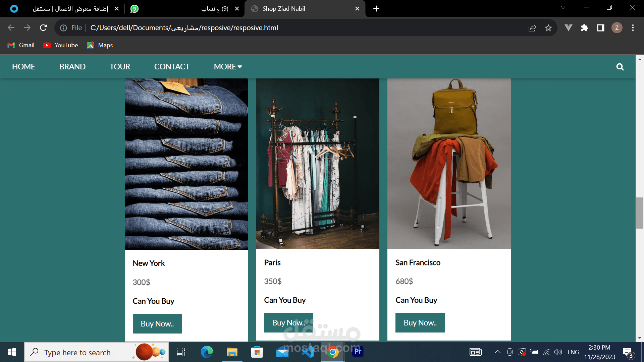Open Maps bookmark
644x362 pixels.
(100, 45)
